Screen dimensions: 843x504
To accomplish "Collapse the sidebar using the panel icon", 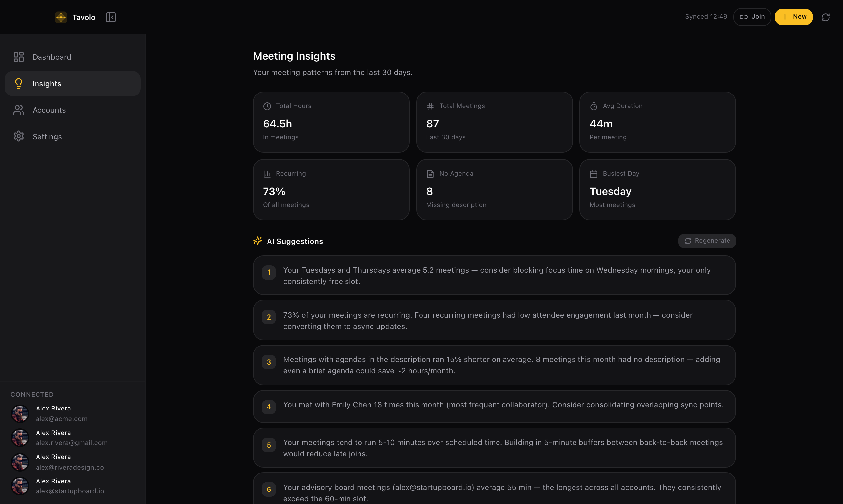I will tap(111, 17).
